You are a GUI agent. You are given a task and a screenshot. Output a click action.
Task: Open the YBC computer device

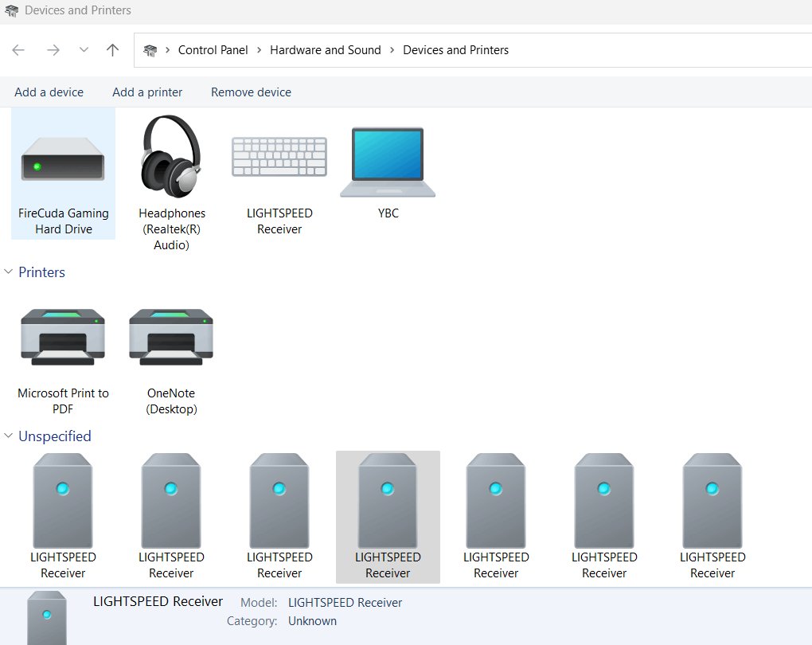coord(388,162)
